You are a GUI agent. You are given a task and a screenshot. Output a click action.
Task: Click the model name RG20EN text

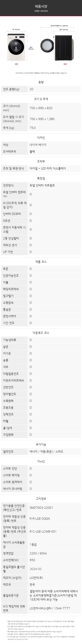pyautogui.click(x=41, y=11)
